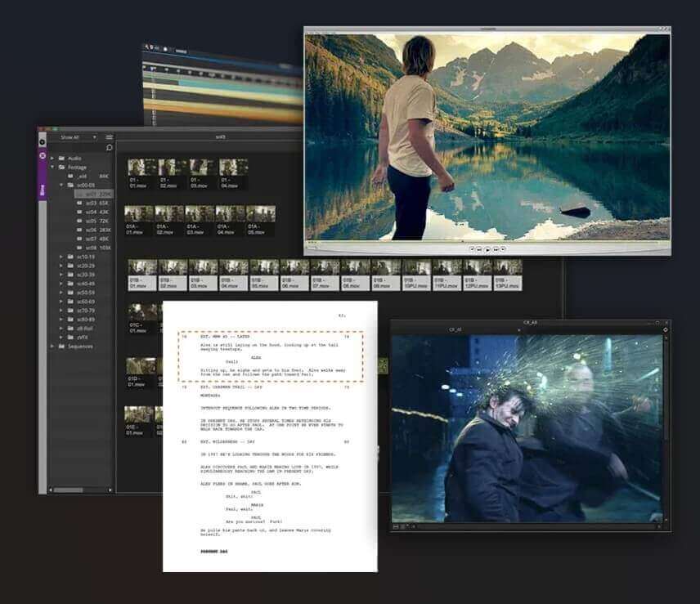The width and height of the screenshot is (700, 604).
Task: Click the leftmost playback control under the lake viewer
Action: (472, 249)
